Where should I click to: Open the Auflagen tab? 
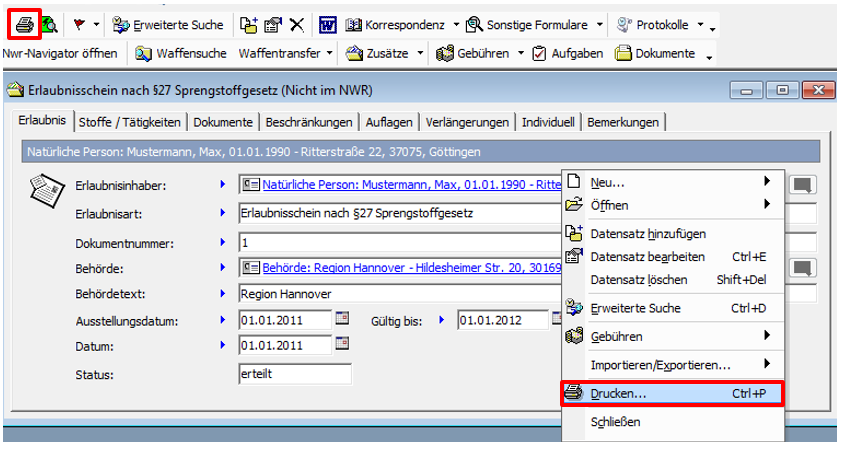pyautogui.click(x=389, y=122)
